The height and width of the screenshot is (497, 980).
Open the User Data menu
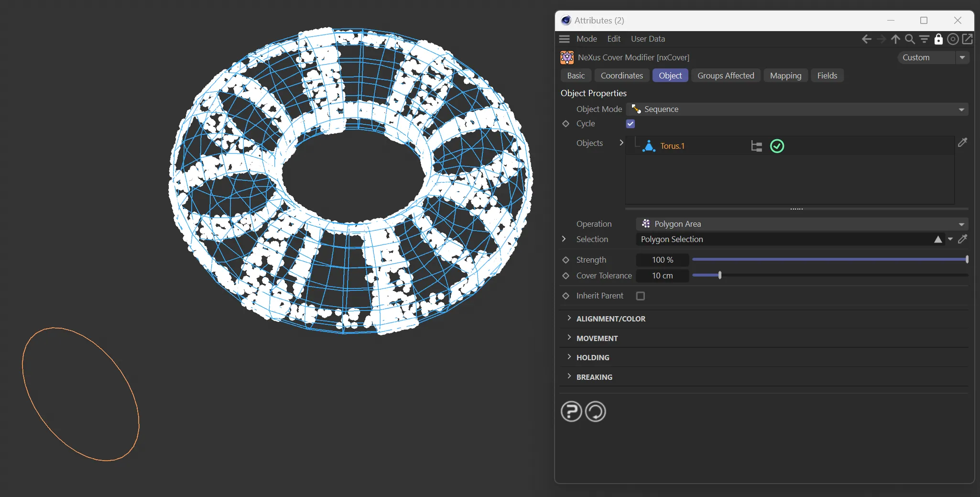pos(648,39)
